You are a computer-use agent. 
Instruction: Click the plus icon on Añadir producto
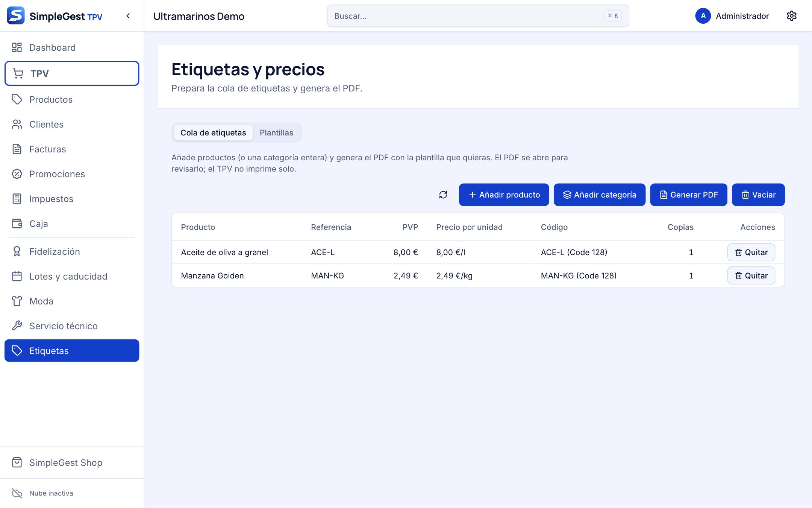pos(473,195)
